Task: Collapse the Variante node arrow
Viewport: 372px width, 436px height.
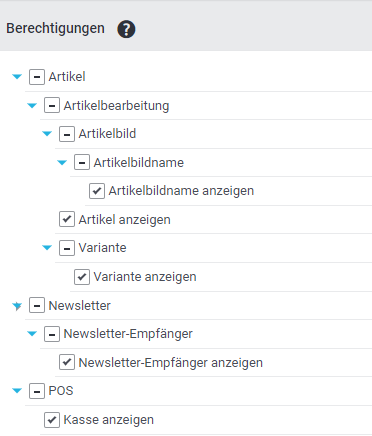Action: [x=47, y=248]
